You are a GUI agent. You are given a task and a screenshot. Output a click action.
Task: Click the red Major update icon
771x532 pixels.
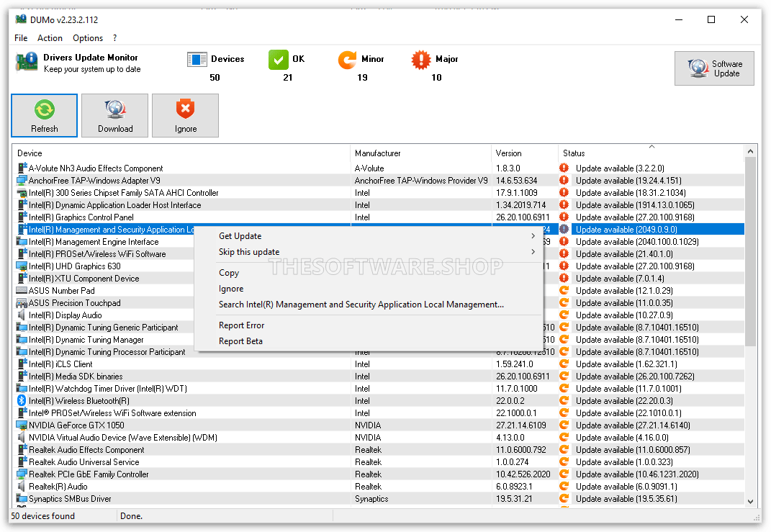click(x=421, y=60)
